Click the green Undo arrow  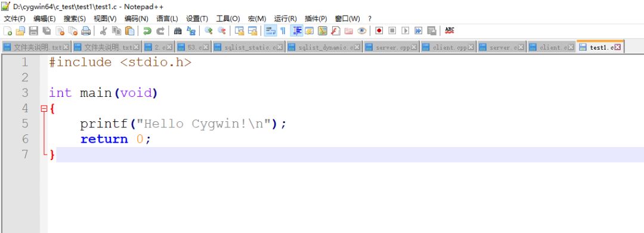(147, 31)
